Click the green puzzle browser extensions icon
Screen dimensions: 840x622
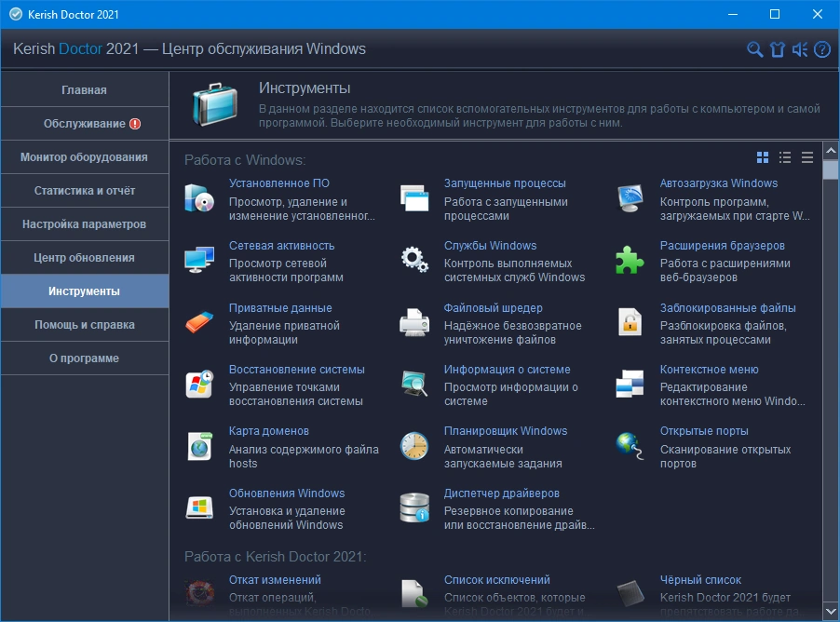pos(630,261)
